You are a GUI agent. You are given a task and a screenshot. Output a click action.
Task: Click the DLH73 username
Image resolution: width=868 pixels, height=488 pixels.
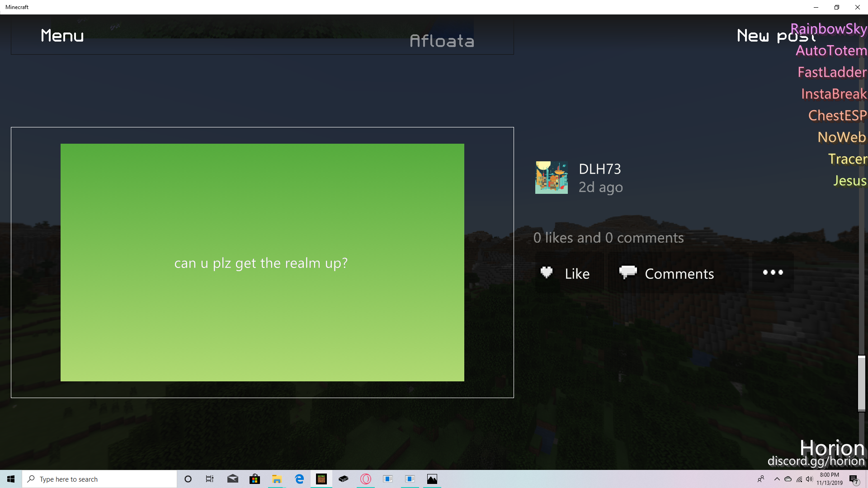coord(599,169)
